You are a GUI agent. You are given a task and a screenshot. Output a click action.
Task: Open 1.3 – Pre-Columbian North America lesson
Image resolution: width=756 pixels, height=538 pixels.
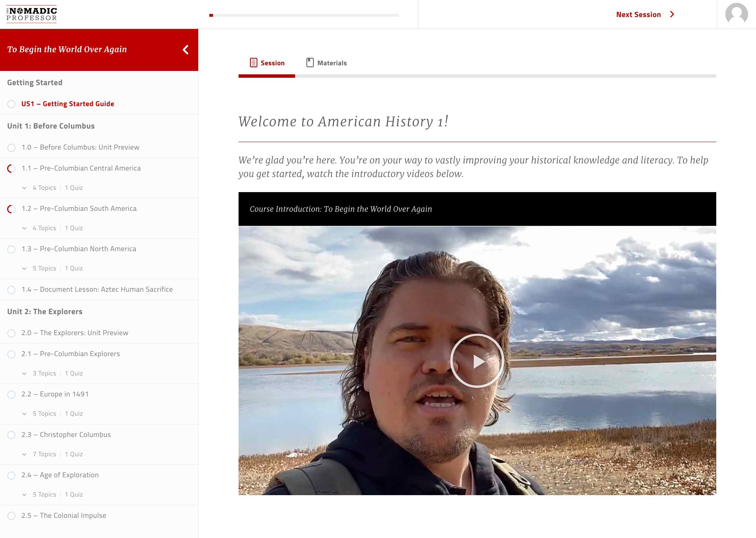[x=79, y=249]
